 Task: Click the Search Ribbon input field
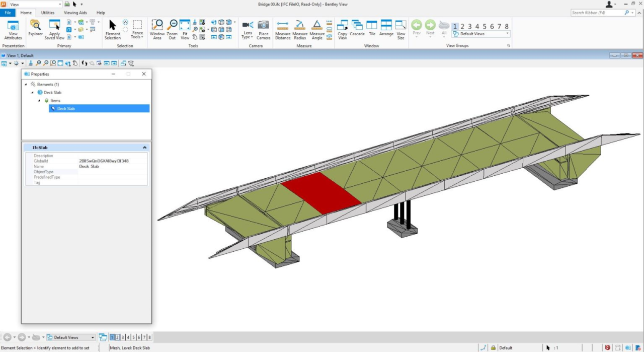tap(598, 13)
